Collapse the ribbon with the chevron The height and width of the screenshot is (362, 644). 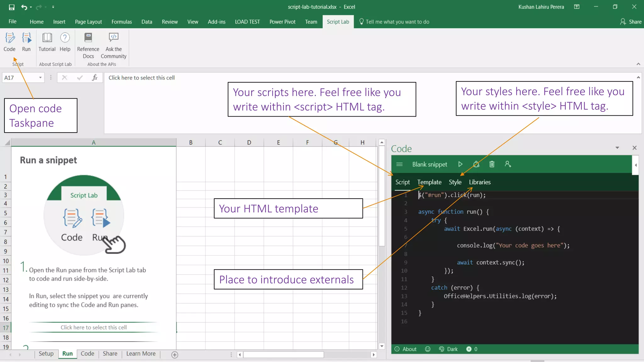638,64
